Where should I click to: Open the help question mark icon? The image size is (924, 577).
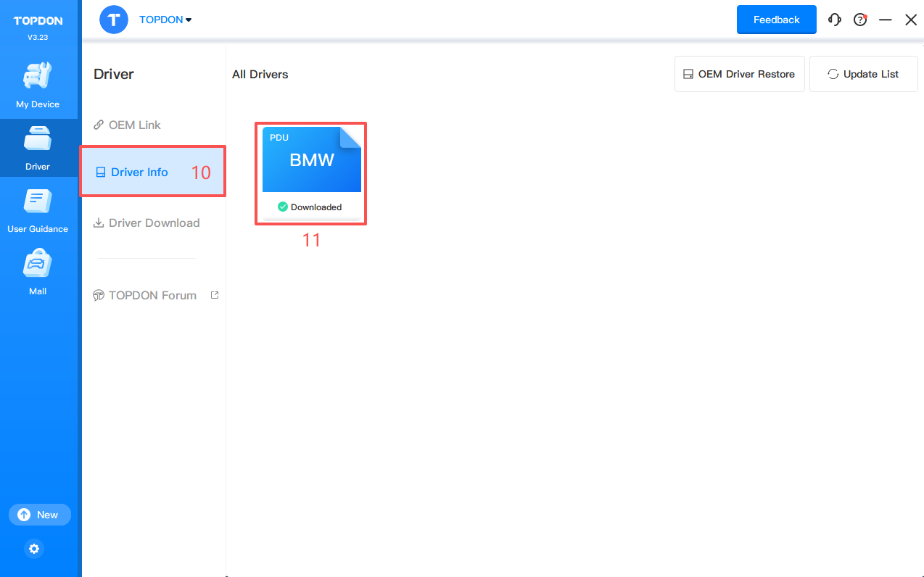(860, 20)
